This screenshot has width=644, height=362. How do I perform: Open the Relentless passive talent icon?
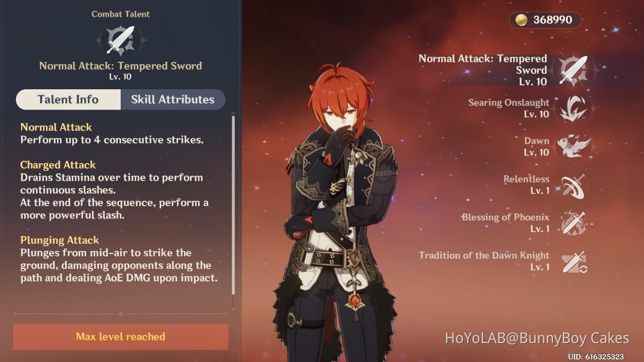(574, 185)
